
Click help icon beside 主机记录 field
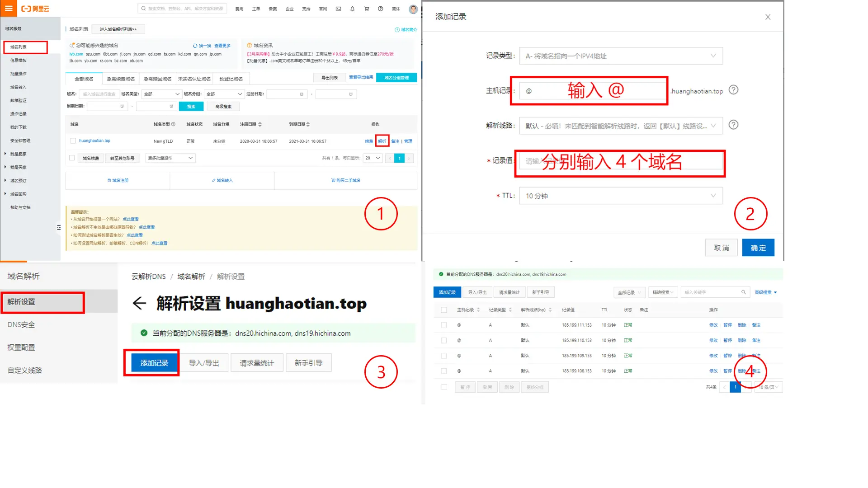coord(733,90)
